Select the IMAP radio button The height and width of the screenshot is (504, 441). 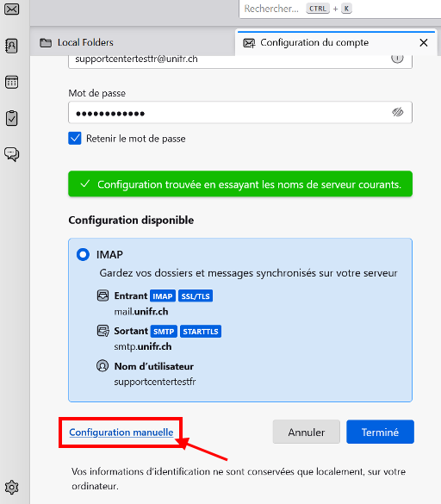point(83,254)
